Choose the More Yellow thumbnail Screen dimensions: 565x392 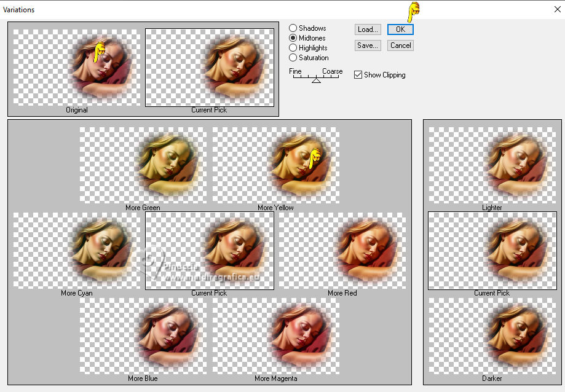click(x=275, y=165)
